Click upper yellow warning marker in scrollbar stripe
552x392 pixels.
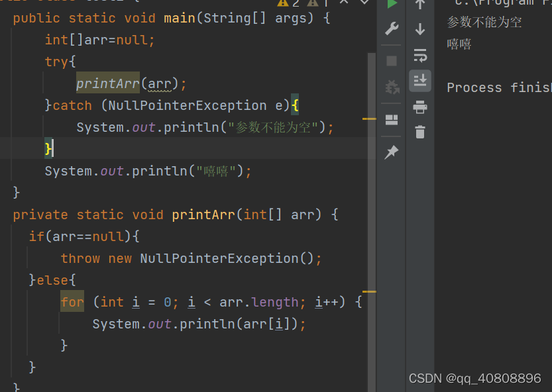pos(369,119)
